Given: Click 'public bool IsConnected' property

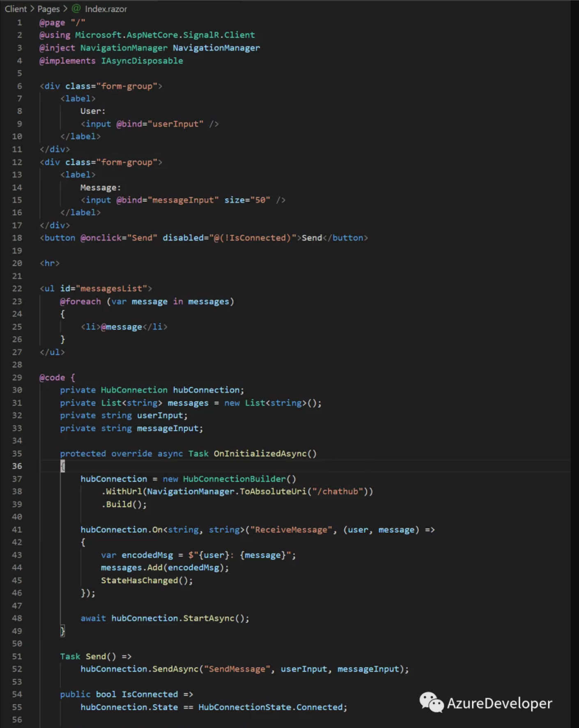Looking at the screenshot, I should click(119, 694).
